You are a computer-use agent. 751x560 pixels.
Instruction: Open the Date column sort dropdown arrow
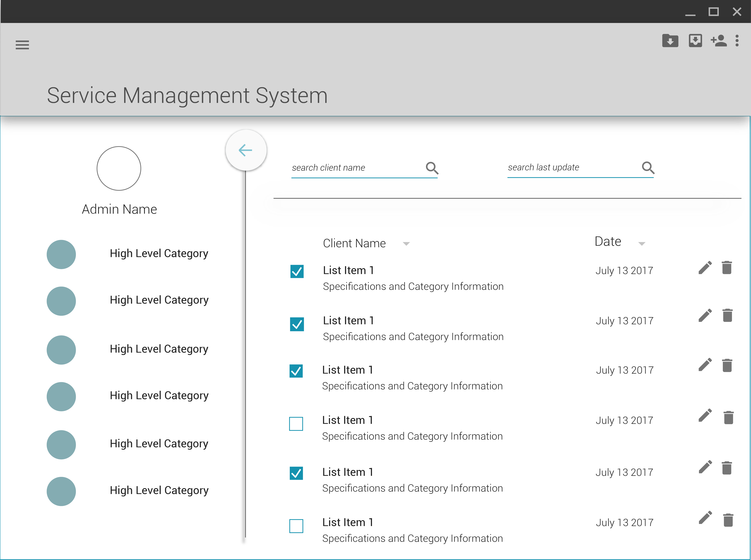[641, 244]
